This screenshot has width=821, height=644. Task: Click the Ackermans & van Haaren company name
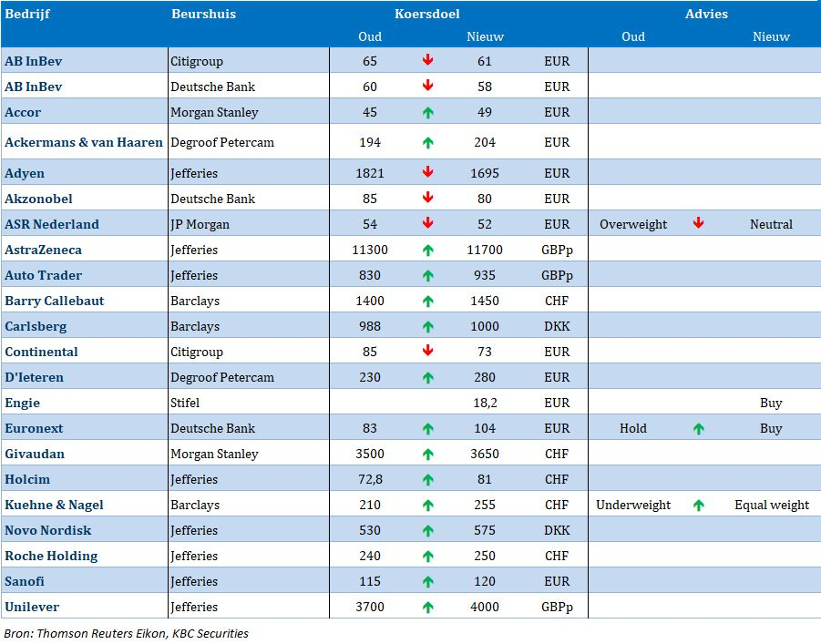(84, 142)
